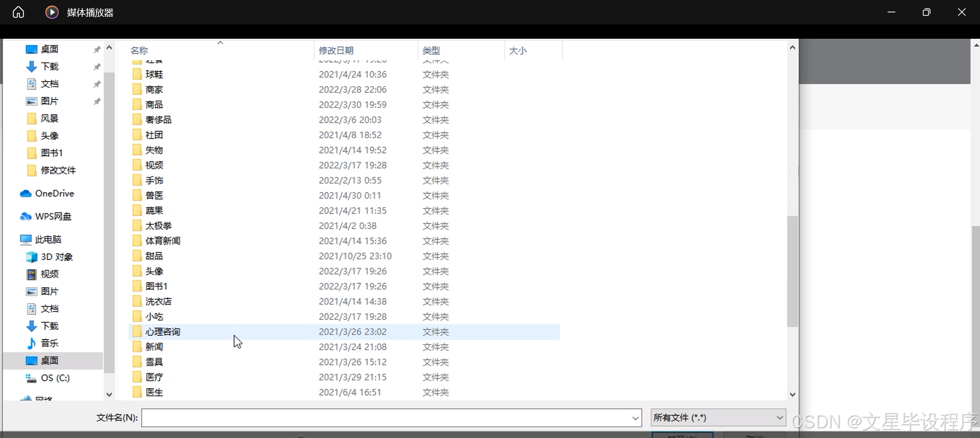This screenshot has width=980, height=438.
Task: Click the Media Player play logo icon
Action: coord(52,12)
